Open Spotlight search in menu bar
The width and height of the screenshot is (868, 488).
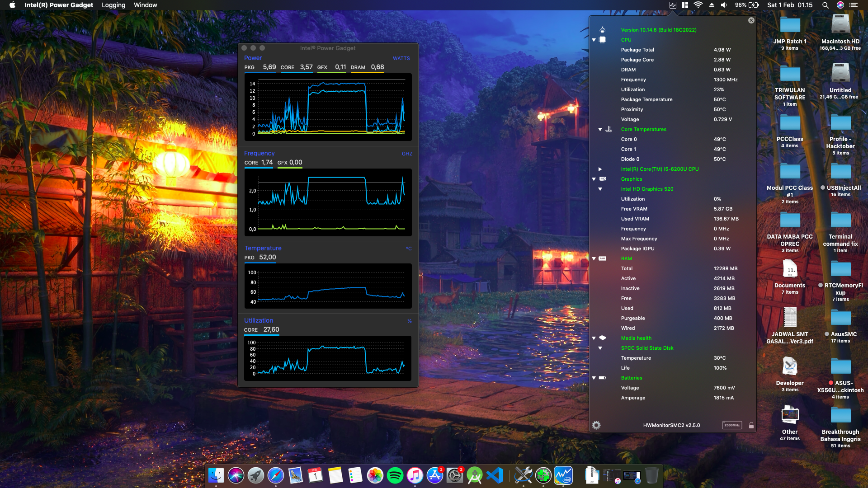tap(825, 5)
